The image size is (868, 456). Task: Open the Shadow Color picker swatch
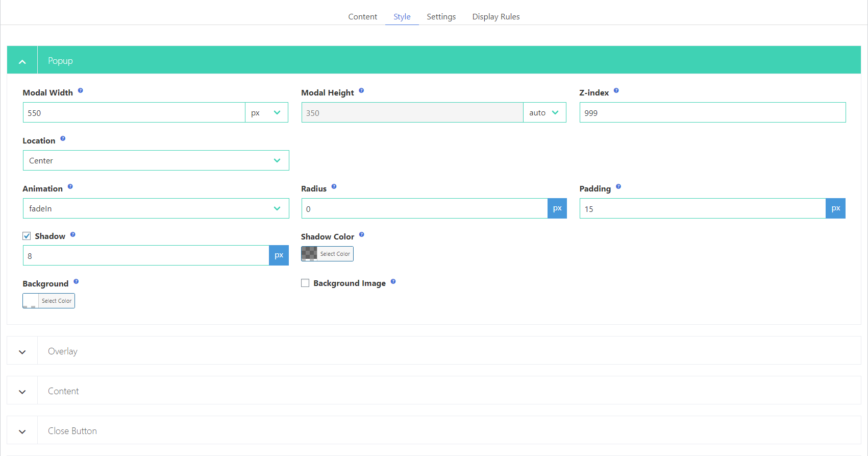pyautogui.click(x=309, y=254)
